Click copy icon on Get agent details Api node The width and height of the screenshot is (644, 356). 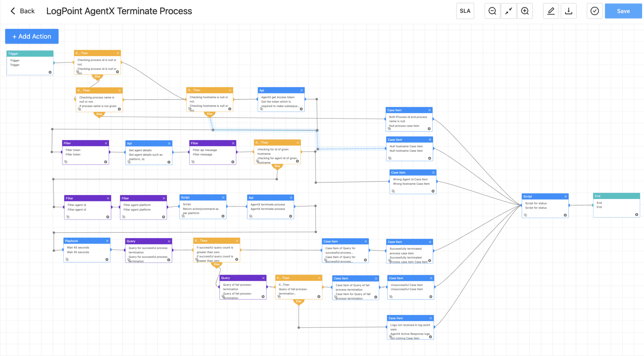pyautogui.click(x=129, y=162)
